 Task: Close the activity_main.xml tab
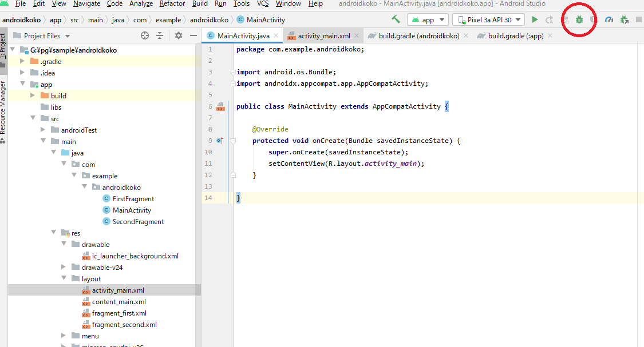(357, 35)
